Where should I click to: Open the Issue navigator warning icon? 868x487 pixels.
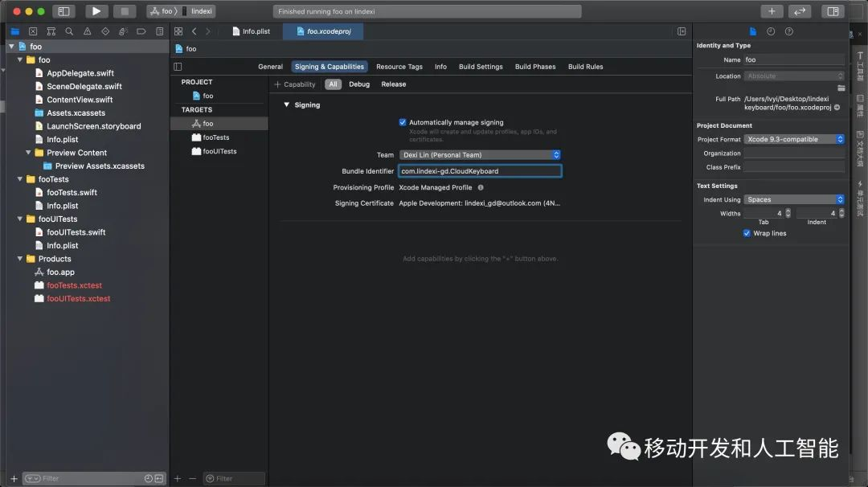coord(88,31)
